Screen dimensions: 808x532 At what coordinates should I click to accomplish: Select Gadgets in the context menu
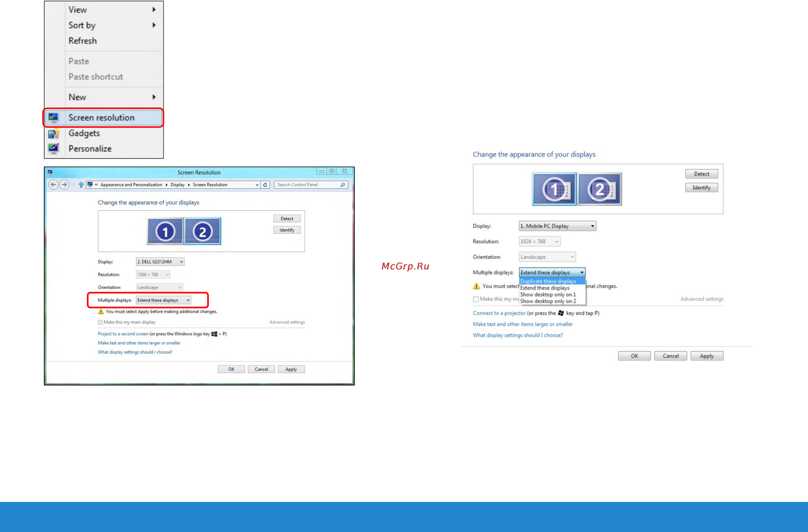[104, 133]
